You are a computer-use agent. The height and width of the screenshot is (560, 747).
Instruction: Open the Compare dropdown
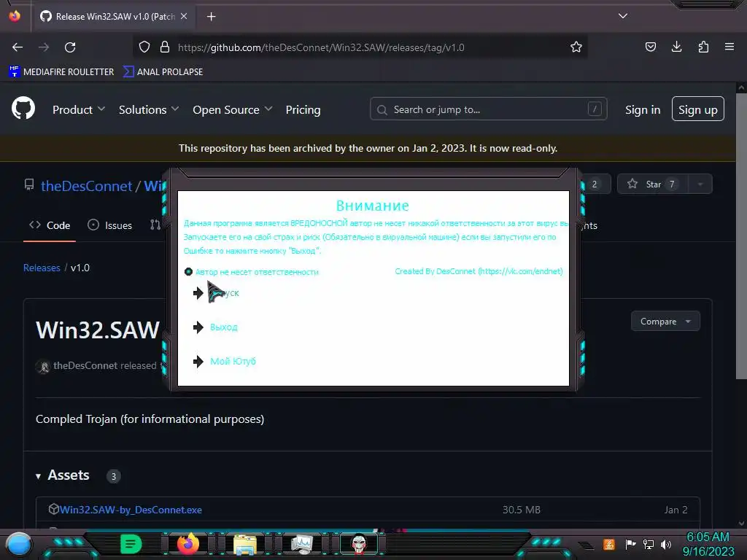pyautogui.click(x=665, y=322)
